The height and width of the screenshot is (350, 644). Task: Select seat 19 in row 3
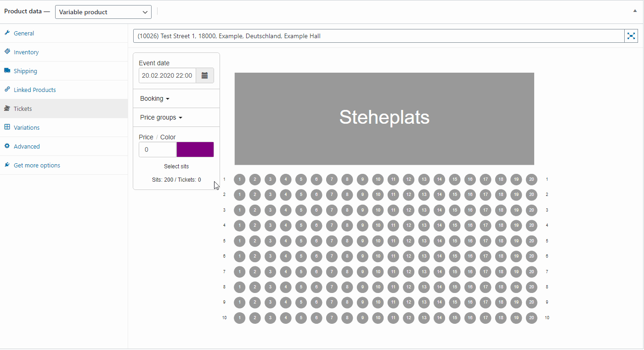516,210
